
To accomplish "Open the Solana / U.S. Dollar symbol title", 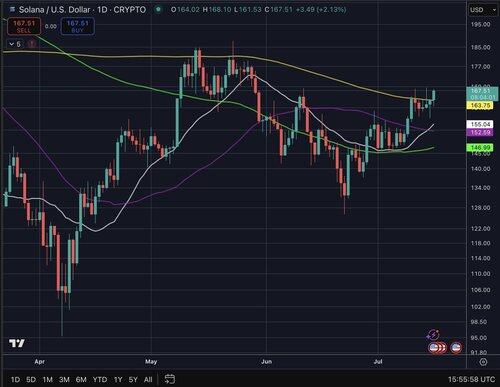I will click(x=83, y=10).
